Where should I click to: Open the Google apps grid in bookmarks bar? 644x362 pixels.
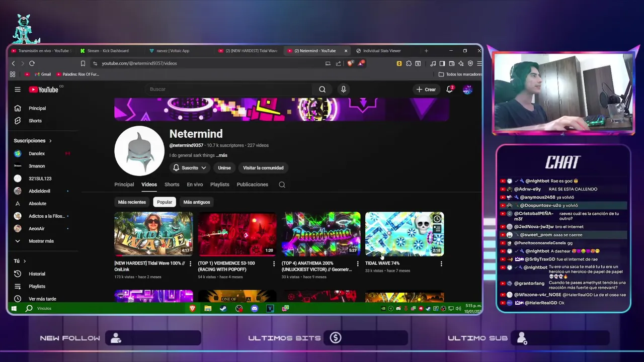click(x=13, y=74)
